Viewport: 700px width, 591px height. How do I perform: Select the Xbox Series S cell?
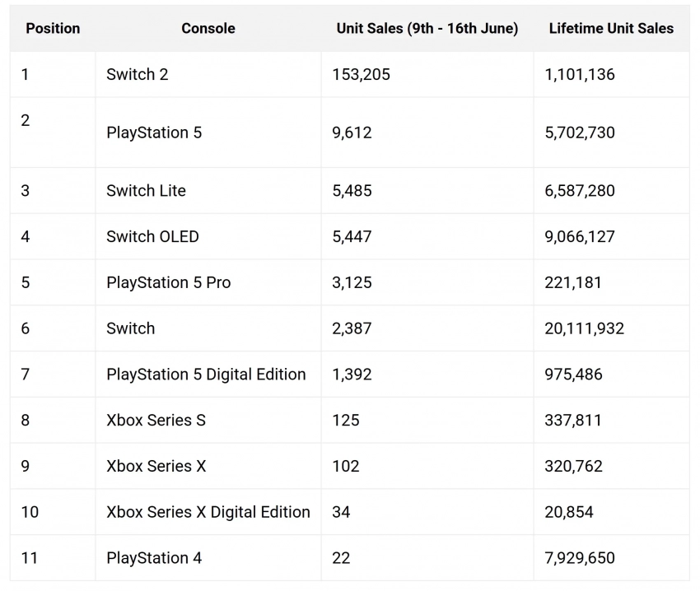pyautogui.click(x=156, y=421)
